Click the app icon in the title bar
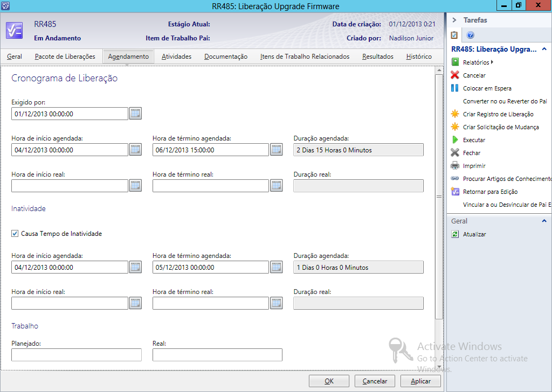The image size is (552, 392). [5, 5]
